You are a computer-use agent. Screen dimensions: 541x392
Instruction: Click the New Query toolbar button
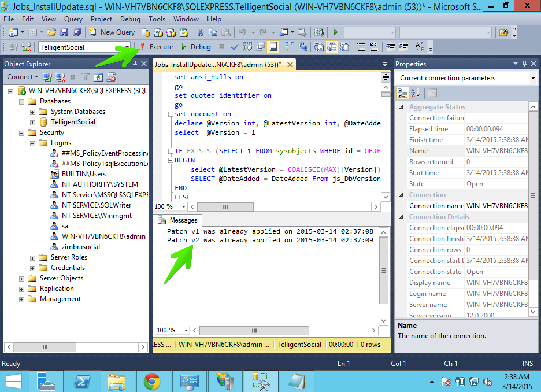[112, 32]
